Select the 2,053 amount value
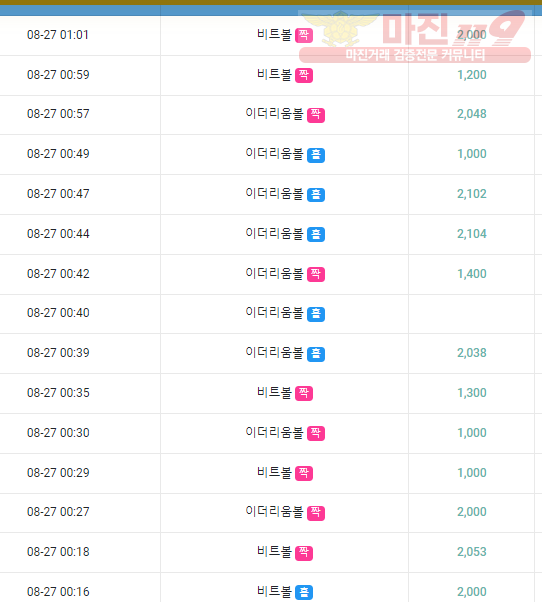 click(472, 552)
